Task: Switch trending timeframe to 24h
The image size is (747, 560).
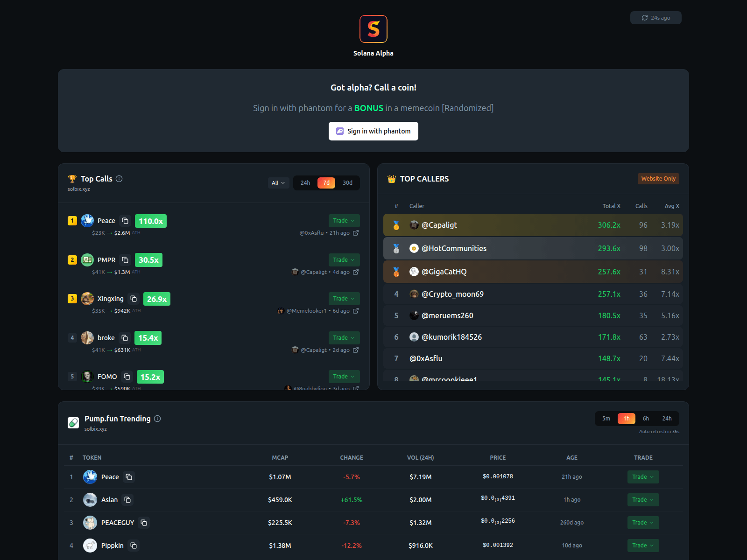Action: pos(667,419)
